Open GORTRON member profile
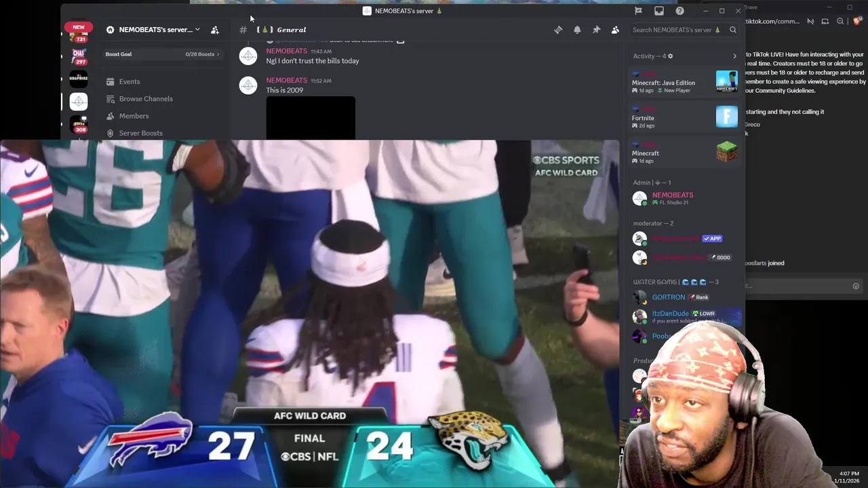The height and width of the screenshot is (488, 868). click(684, 297)
